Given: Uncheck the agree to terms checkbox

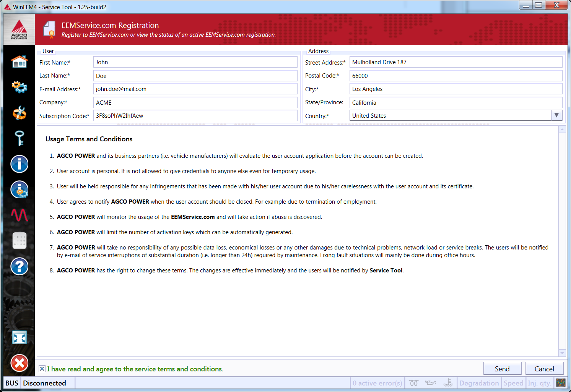Looking at the screenshot, I should coord(42,369).
